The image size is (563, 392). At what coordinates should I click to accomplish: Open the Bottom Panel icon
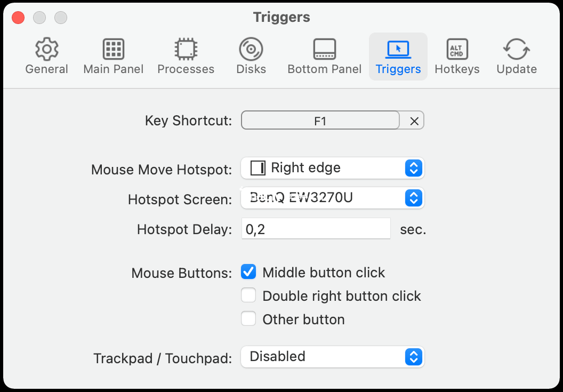(325, 49)
